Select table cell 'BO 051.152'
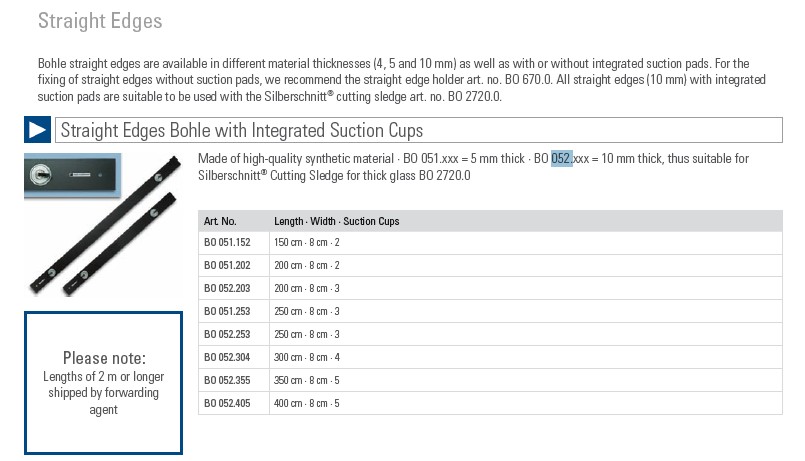805x461 pixels. pyautogui.click(x=227, y=242)
